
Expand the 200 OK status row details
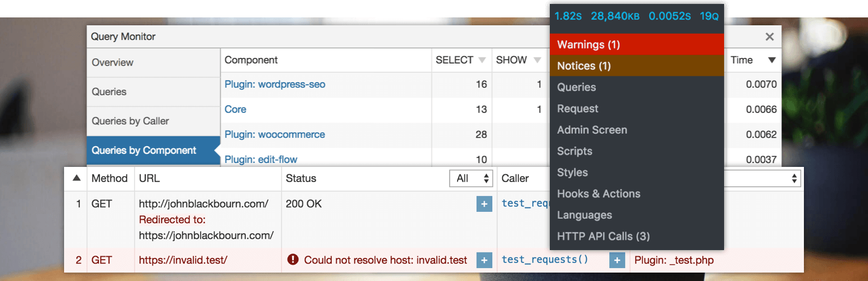click(x=484, y=204)
